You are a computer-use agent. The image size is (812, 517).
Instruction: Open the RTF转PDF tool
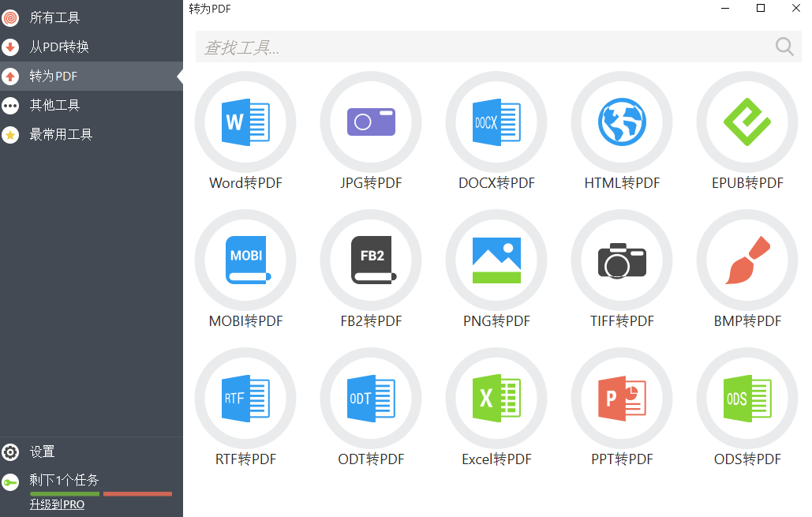click(245, 399)
